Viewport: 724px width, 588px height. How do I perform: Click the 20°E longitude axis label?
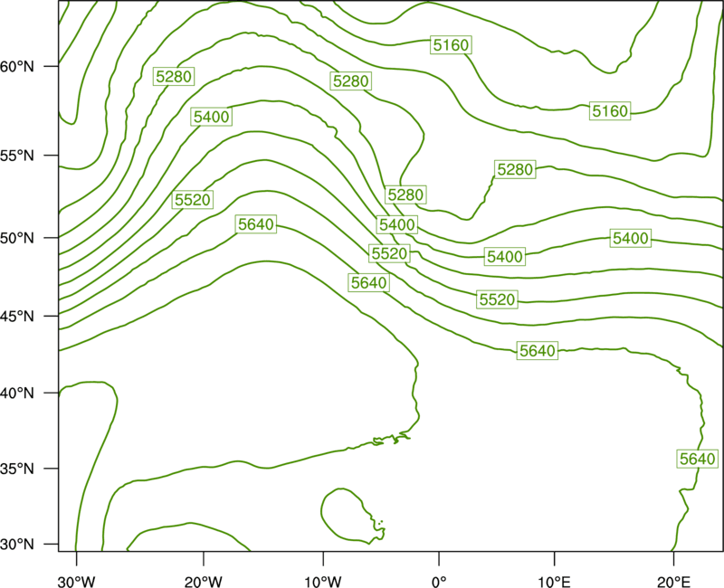673,582
